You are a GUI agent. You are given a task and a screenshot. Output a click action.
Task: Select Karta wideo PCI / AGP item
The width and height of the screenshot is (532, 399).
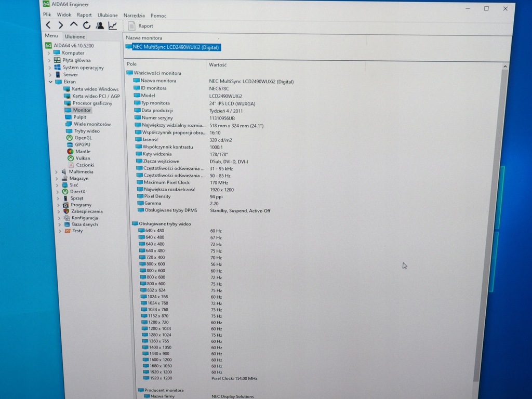[92, 96]
